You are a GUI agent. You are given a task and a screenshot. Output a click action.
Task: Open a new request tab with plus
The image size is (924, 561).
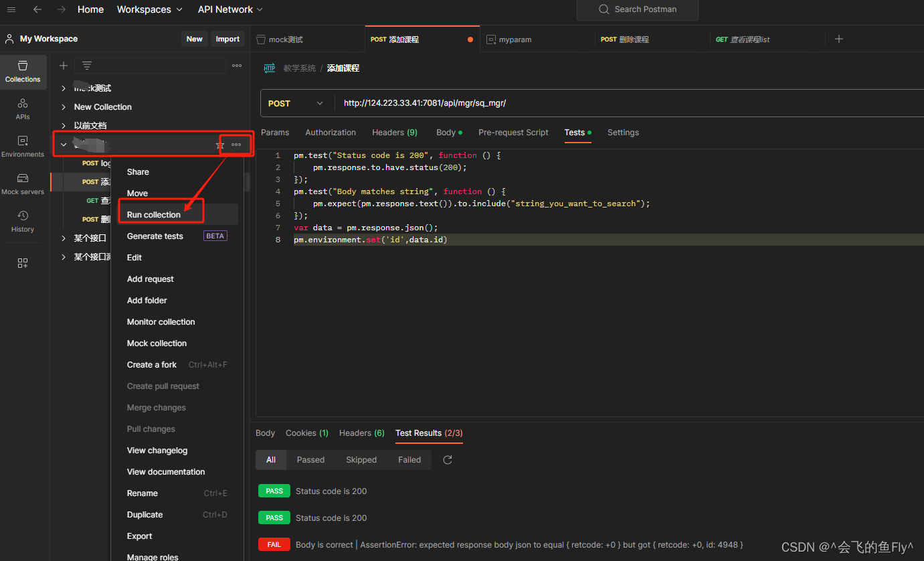[839, 39]
